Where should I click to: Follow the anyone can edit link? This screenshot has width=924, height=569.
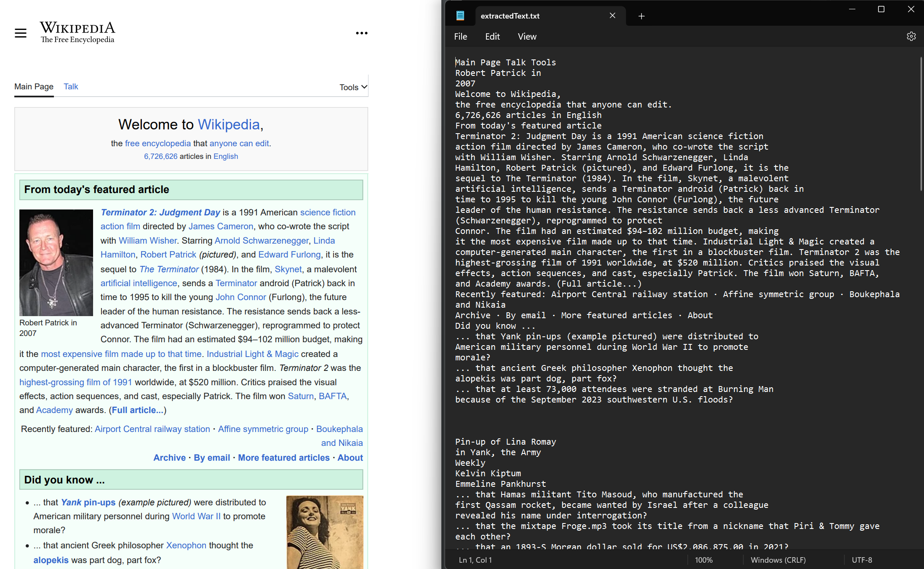click(239, 143)
